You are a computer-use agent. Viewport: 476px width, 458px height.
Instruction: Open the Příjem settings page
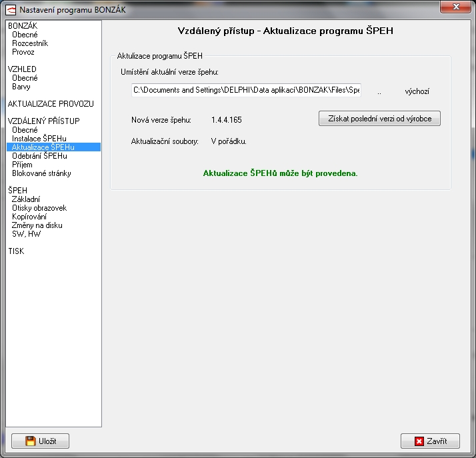pyautogui.click(x=22, y=165)
